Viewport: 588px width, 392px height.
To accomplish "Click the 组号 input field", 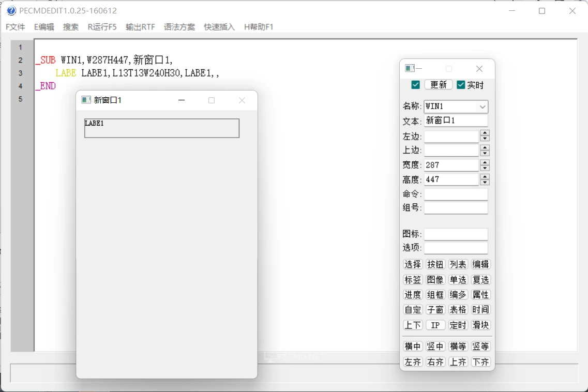I will pyautogui.click(x=456, y=208).
